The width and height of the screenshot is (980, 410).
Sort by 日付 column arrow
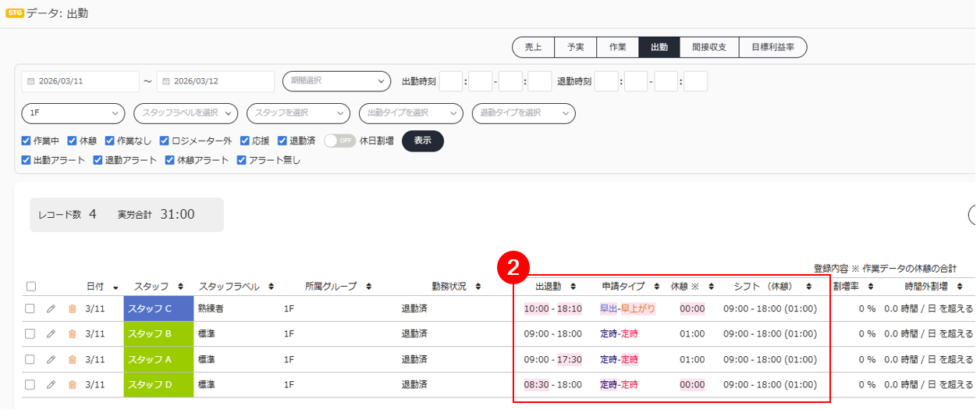click(115, 287)
